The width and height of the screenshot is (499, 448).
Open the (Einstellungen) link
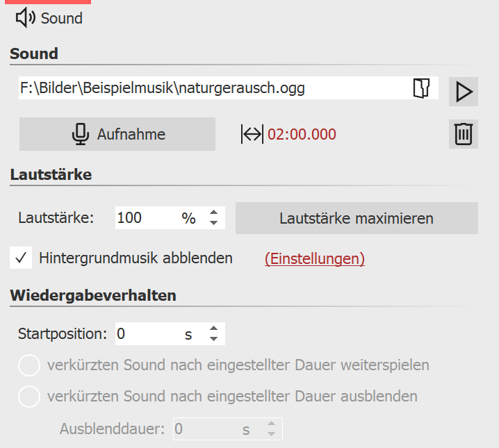pyautogui.click(x=315, y=258)
